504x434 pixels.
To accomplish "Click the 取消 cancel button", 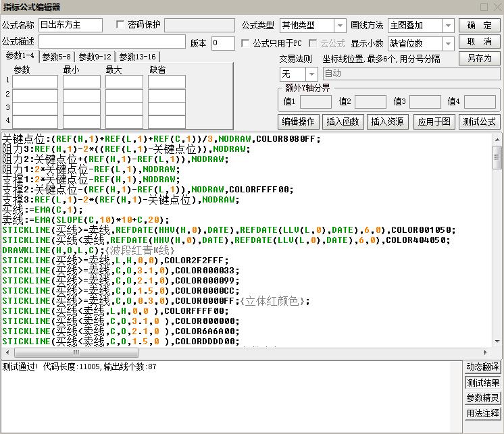I will tap(480, 42).
